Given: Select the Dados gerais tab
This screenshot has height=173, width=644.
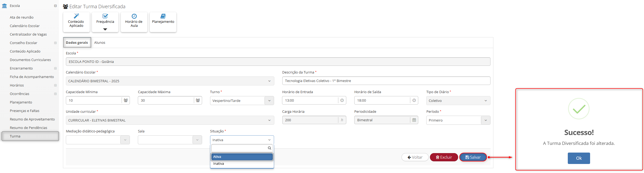Looking at the screenshot, I should 77,42.
